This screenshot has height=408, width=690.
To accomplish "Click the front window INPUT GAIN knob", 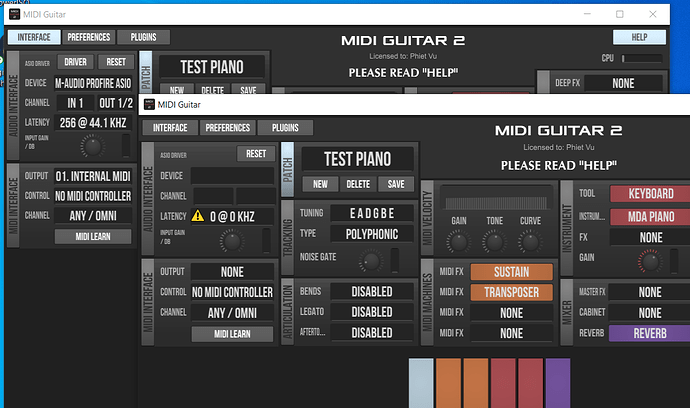I will pos(232,241).
